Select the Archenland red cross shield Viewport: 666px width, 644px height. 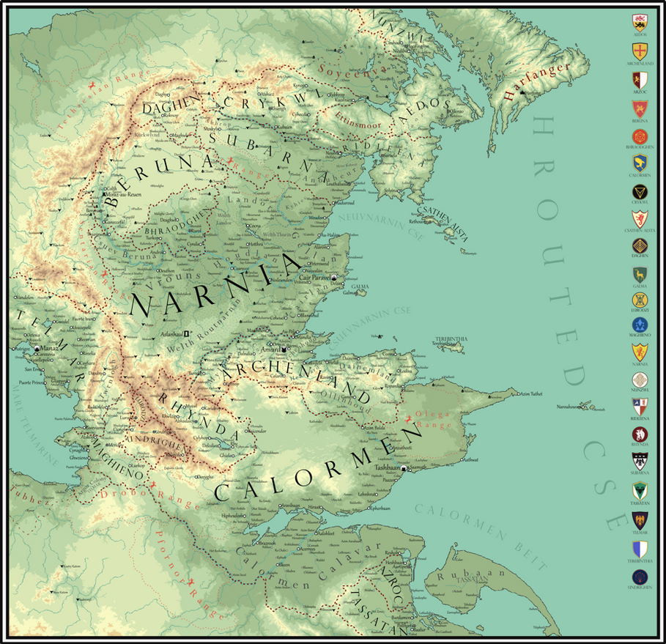click(640, 51)
